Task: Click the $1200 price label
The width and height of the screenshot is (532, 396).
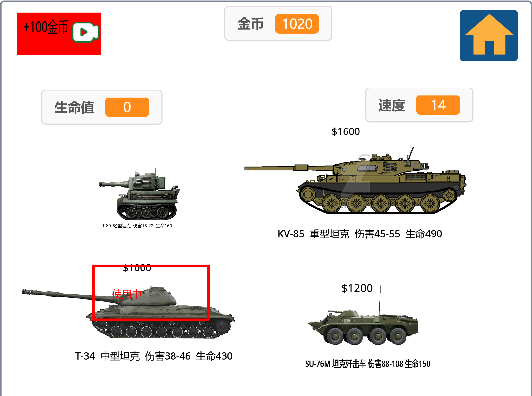Action: pyautogui.click(x=357, y=288)
